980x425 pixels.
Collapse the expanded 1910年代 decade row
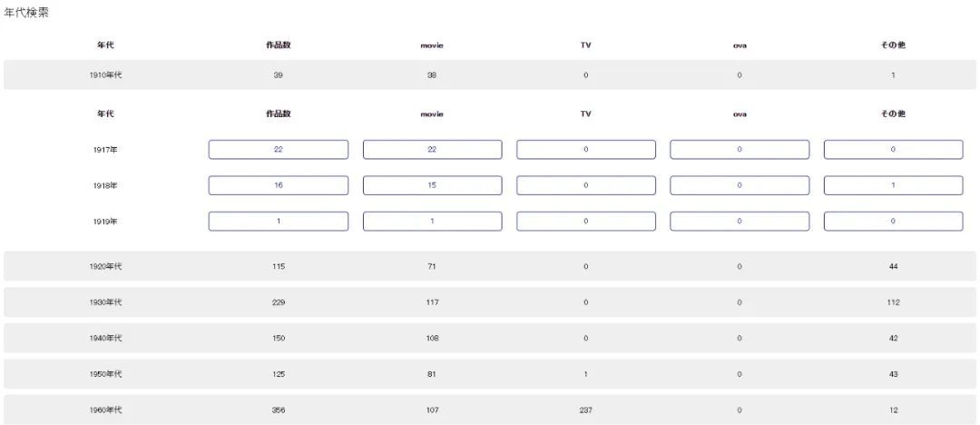pos(105,75)
